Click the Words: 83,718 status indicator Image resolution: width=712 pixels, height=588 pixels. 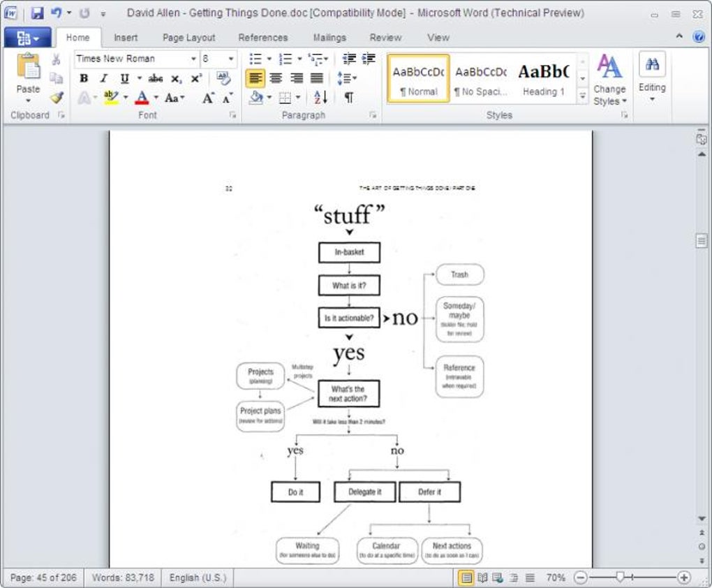pos(123,578)
